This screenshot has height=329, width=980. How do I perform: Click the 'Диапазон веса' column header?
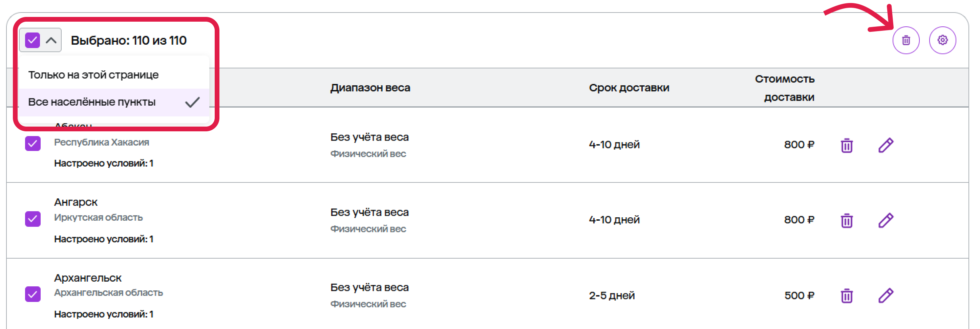click(x=370, y=88)
